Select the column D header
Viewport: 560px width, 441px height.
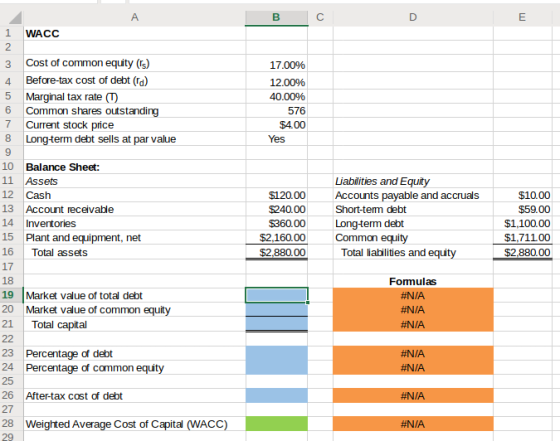pos(413,17)
